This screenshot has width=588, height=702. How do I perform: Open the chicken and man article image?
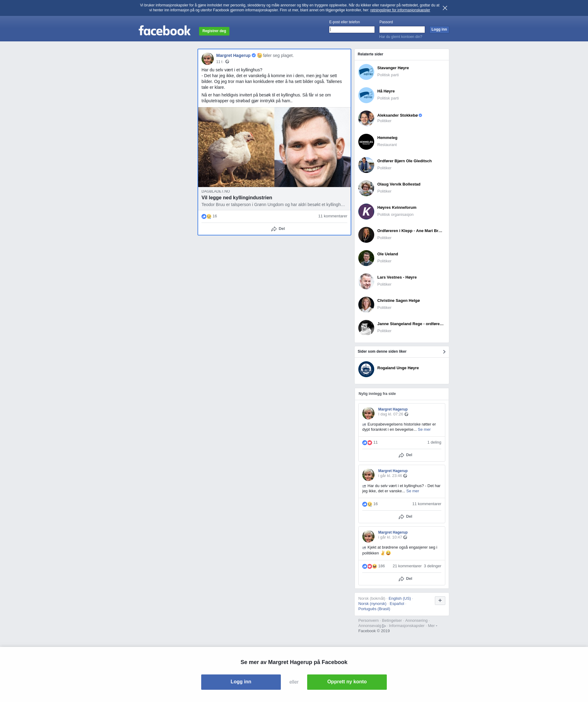tap(274, 147)
